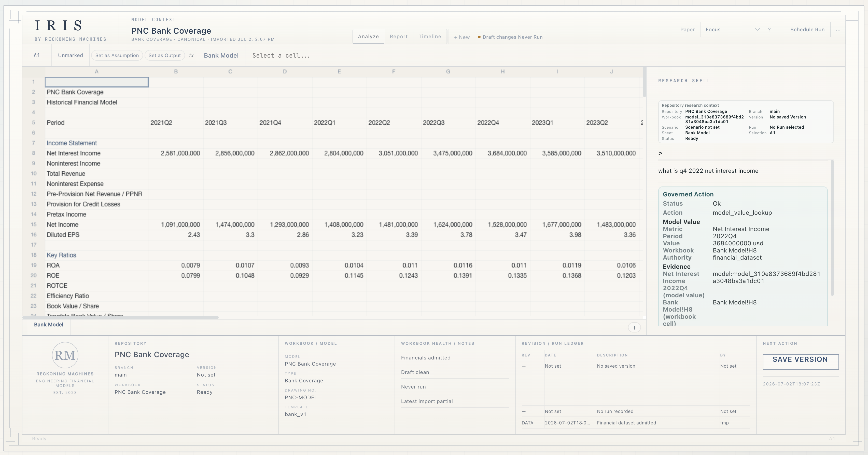Screen dimensions: 868x455
Task: Click the 'PNC-MODEL' drawing number value
Action: (x=301, y=397)
